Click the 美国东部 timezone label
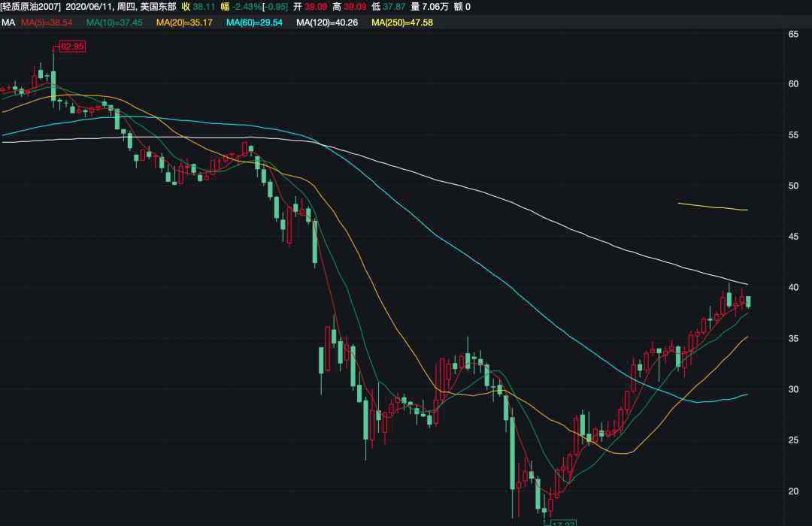 (158, 7)
